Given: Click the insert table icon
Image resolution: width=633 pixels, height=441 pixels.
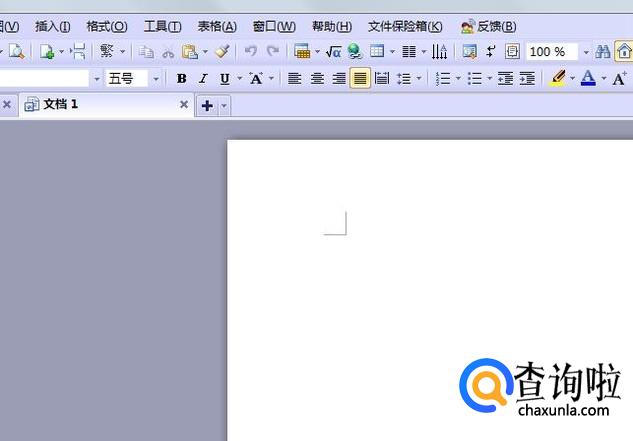Looking at the screenshot, I should pos(302,51).
